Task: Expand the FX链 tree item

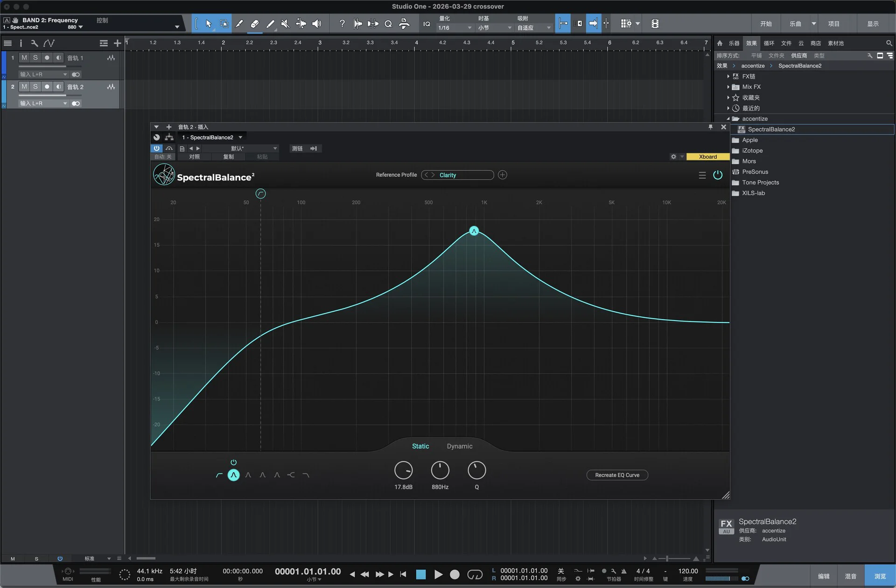Action: [x=728, y=76]
